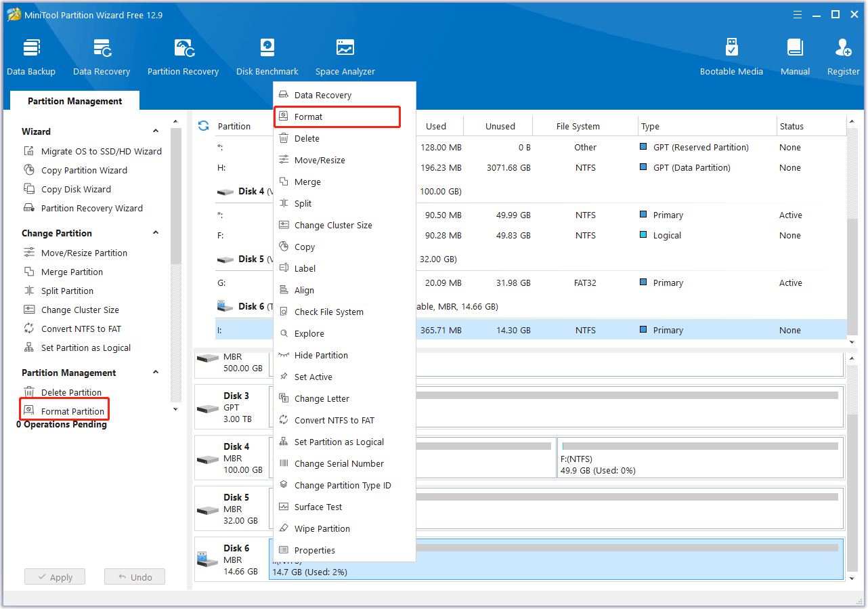Viewport: 868px width, 609px height.
Task: Choose Copy in context menu
Action: pyautogui.click(x=344, y=247)
